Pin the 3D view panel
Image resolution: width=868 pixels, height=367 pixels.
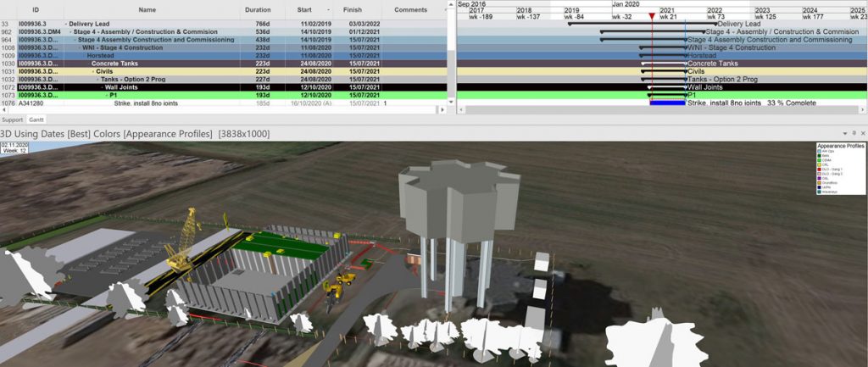(x=853, y=134)
